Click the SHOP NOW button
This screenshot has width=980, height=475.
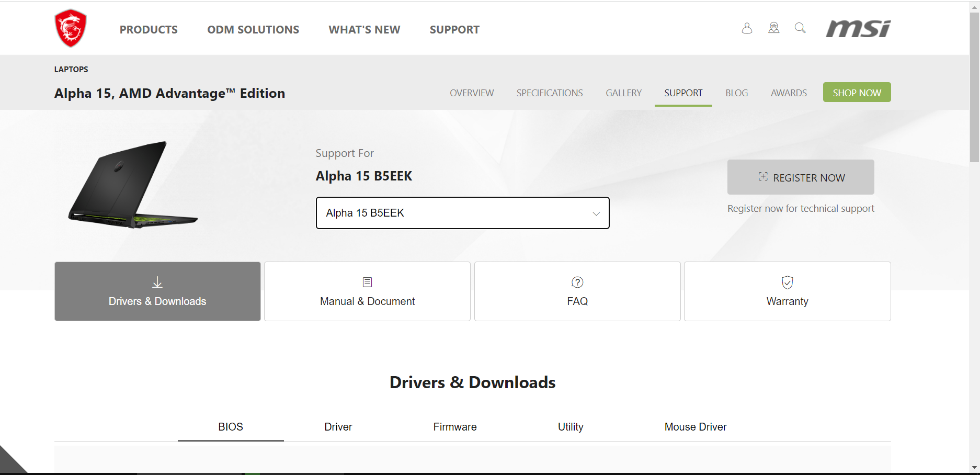857,93
